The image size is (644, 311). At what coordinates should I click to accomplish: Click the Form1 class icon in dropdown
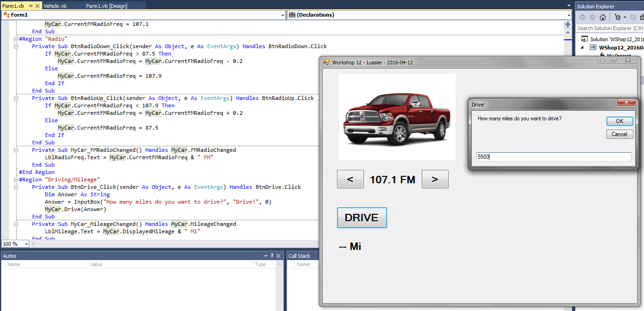6,15
